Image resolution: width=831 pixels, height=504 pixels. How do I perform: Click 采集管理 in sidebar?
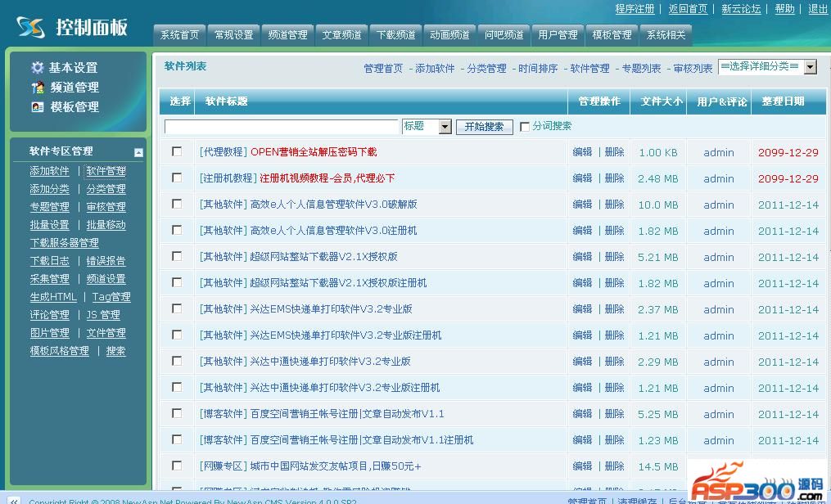[x=50, y=279]
